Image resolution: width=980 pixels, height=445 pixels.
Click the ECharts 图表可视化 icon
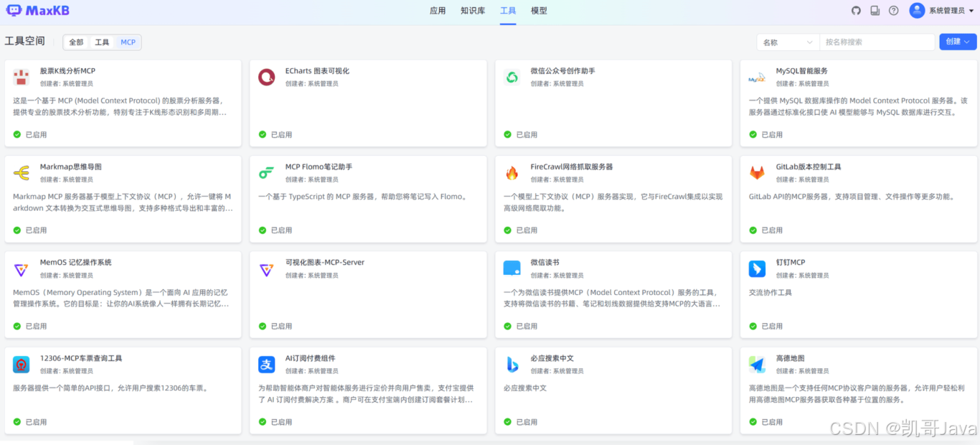[267, 77]
